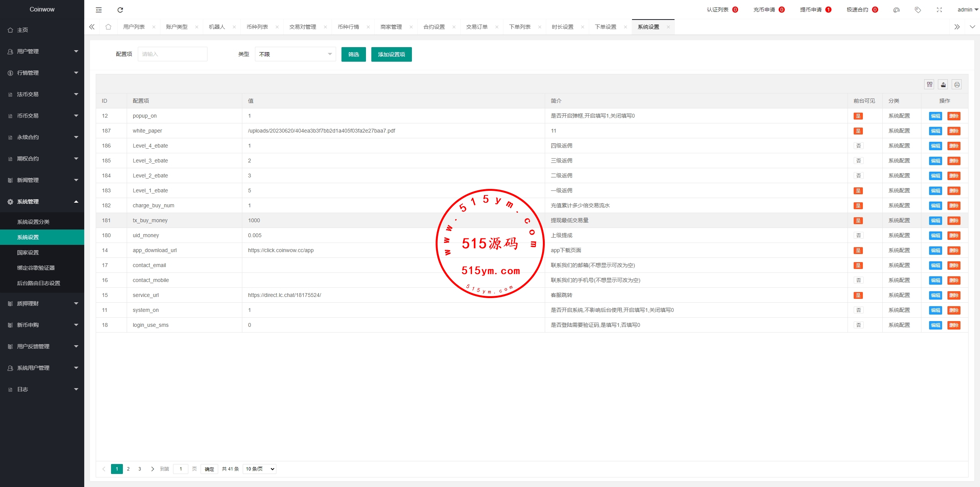The image size is (980, 487).
Task: Click the tag note icon
Action: pyautogui.click(x=918, y=10)
